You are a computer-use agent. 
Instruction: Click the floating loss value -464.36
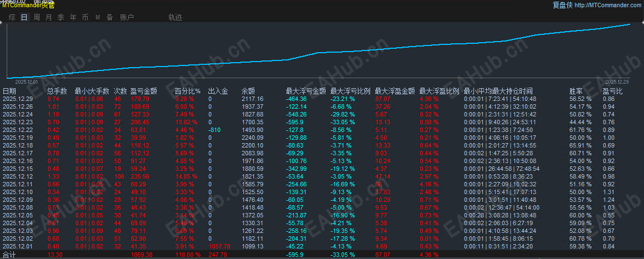click(296, 99)
